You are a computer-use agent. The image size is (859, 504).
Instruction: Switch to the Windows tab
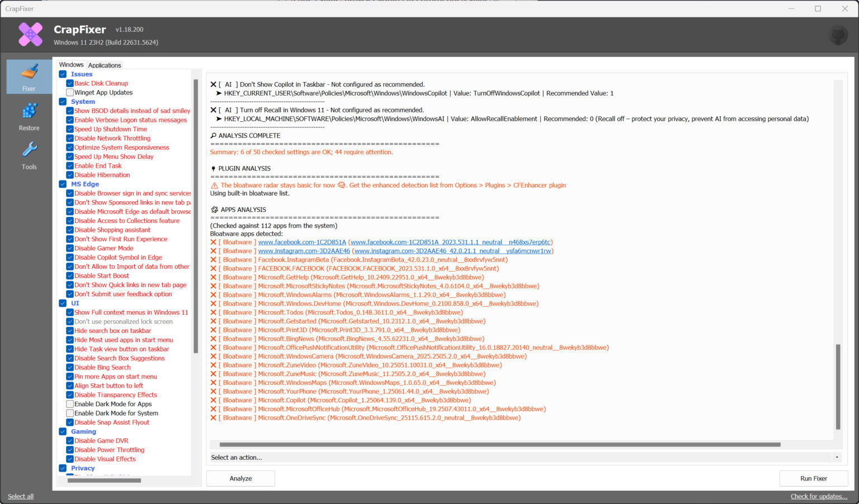point(71,64)
